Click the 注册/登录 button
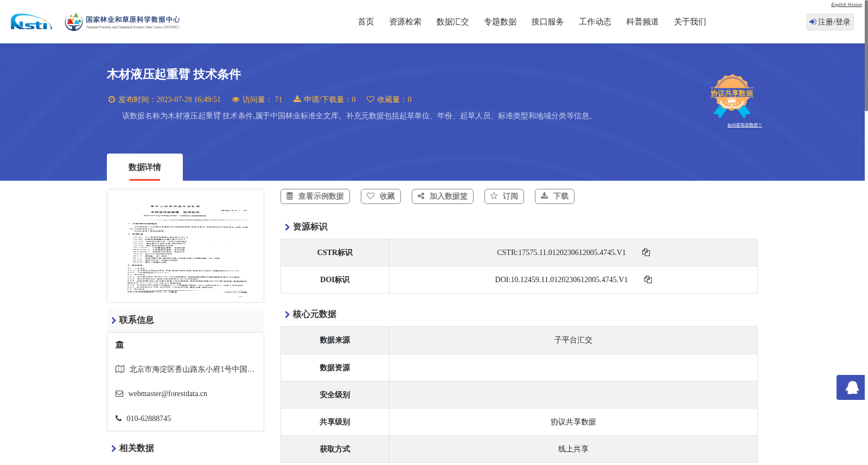The height and width of the screenshot is (465, 868). [x=830, y=22]
